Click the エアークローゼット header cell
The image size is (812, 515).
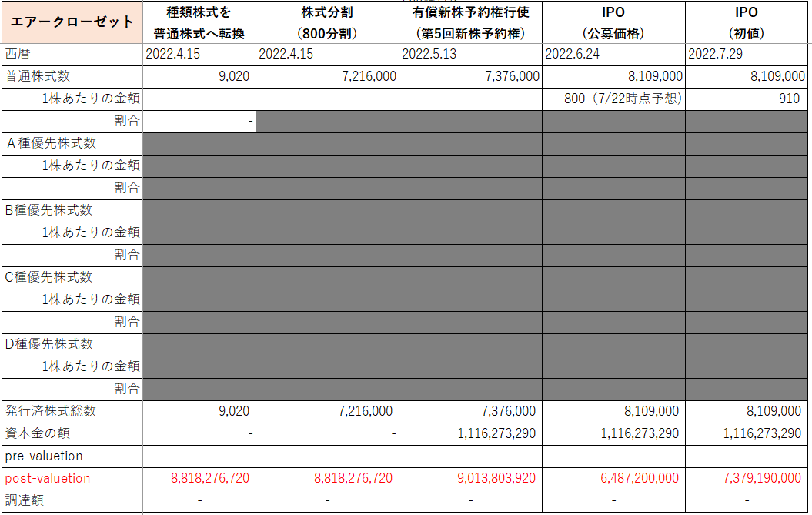click(72, 22)
